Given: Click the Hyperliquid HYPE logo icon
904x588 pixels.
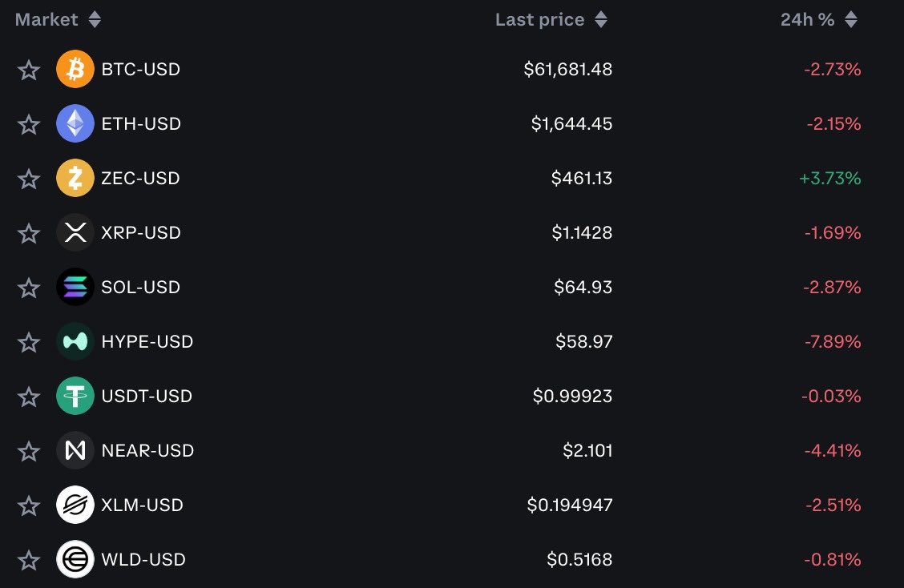Looking at the screenshot, I should click(x=75, y=341).
